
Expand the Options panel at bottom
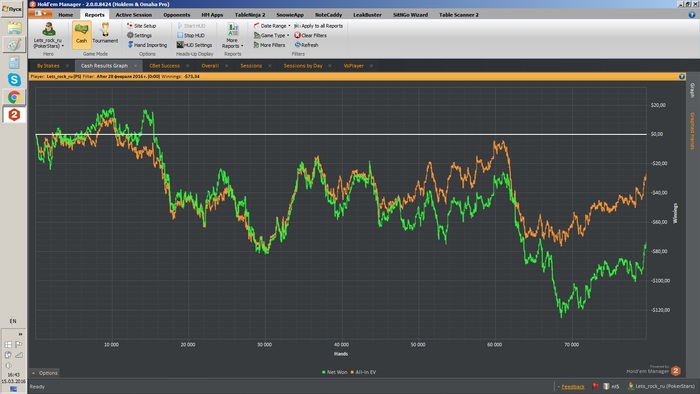click(x=45, y=373)
